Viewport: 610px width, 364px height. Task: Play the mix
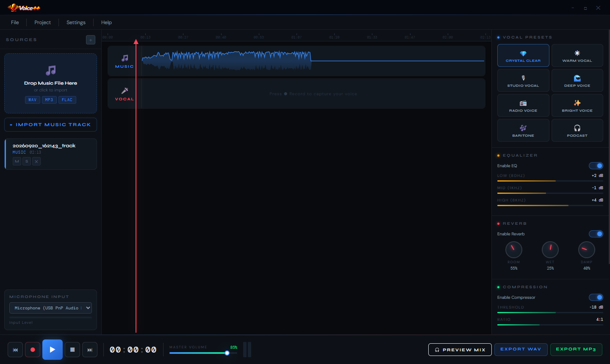pyautogui.click(x=53, y=350)
